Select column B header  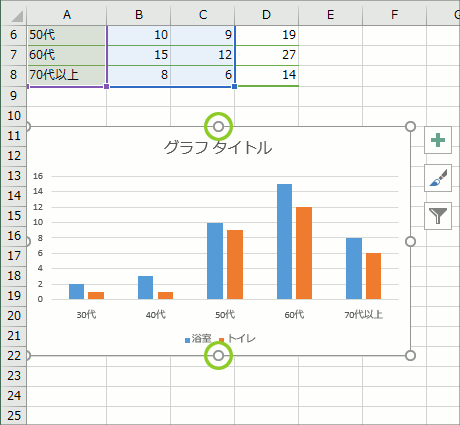(x=139, y=15)
